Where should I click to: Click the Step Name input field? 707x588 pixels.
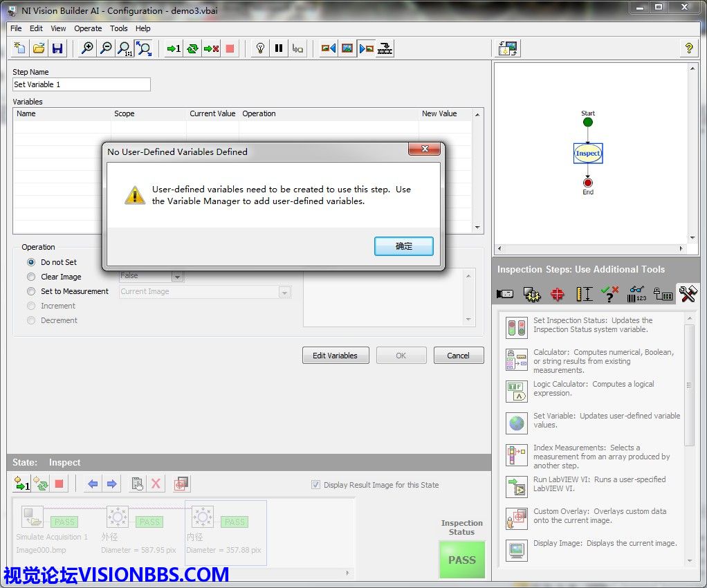point(82,84)
